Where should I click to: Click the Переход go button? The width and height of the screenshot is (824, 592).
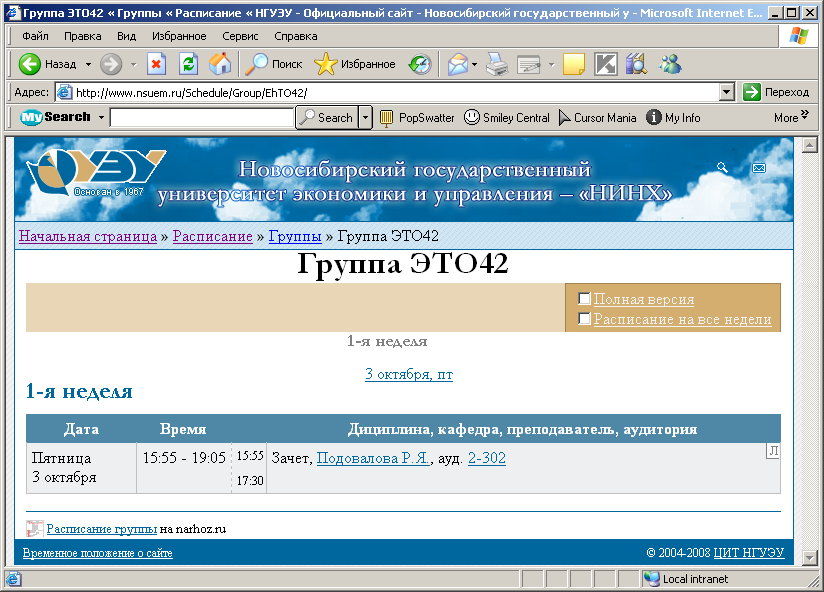coord(776,92)
